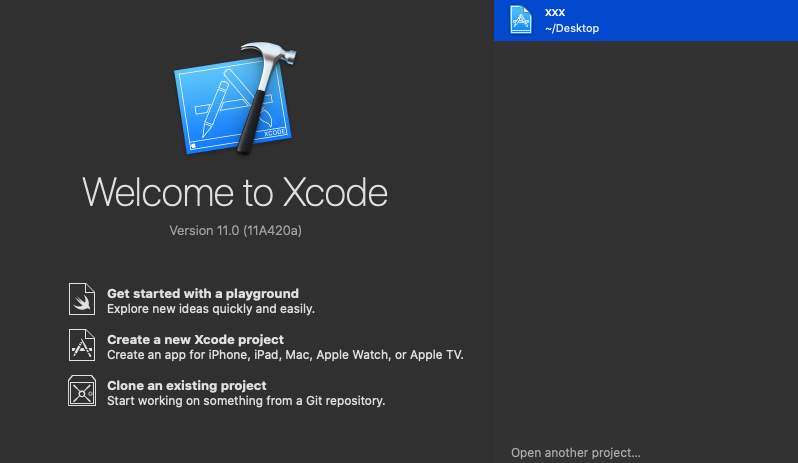Click 'Explore new ideas quickly and easily.'
This screenshot has height=463, width=798.
pyautogui.click(x=211, y=309)
